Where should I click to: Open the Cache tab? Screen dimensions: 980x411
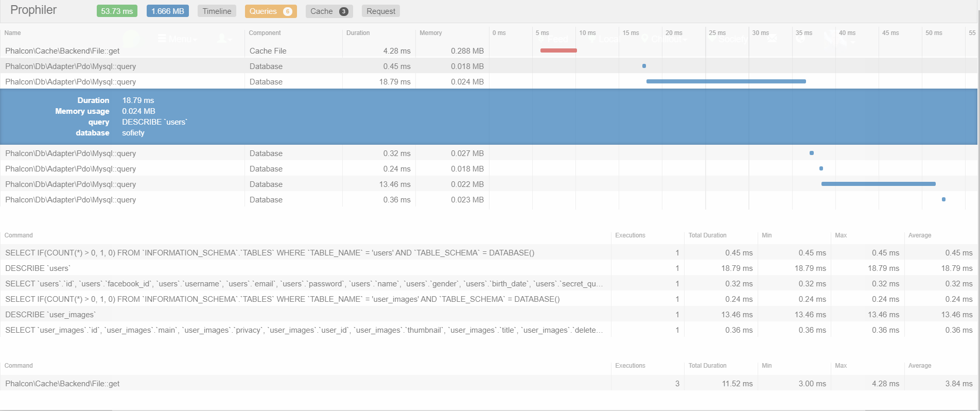tap(322, 11)
